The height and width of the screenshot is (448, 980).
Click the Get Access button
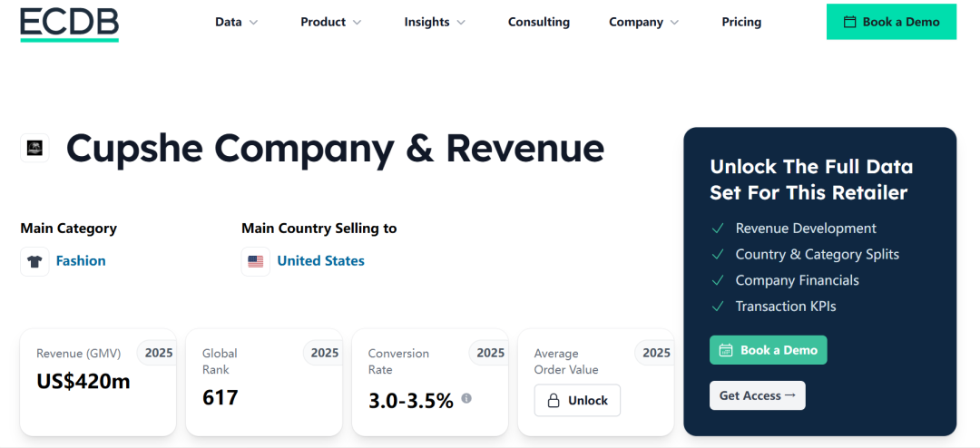tap(758, 395)
